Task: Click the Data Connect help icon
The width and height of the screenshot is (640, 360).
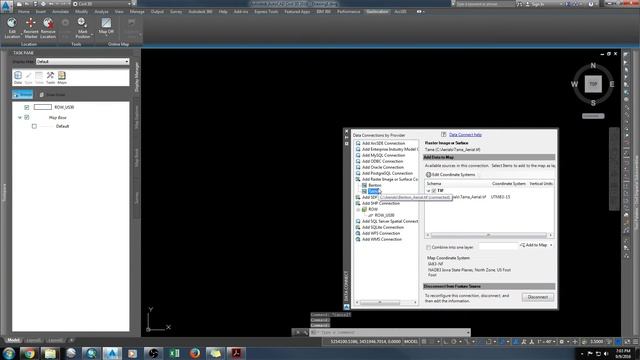Action: coord(444,134)
